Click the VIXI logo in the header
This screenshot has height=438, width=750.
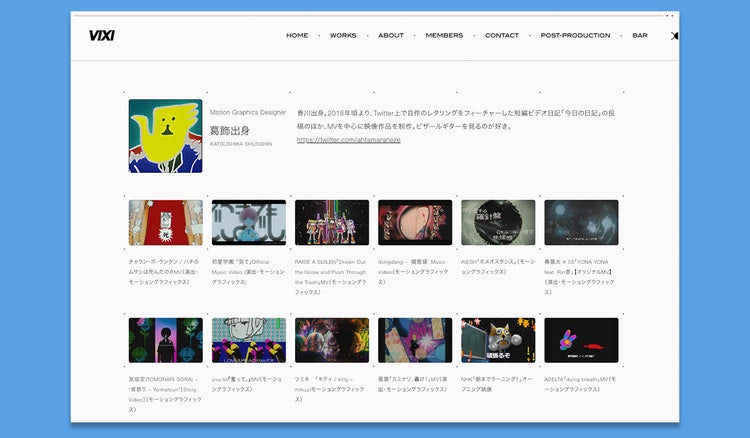(x=102, y=35)
